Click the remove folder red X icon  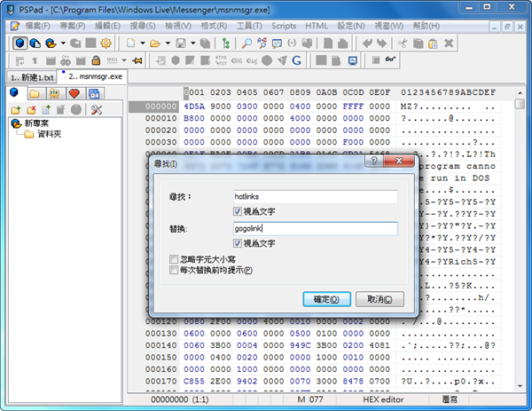point(31,110)
